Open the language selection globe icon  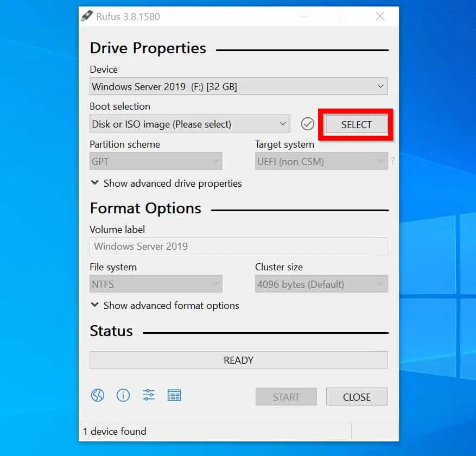click(x=98, y=395)
